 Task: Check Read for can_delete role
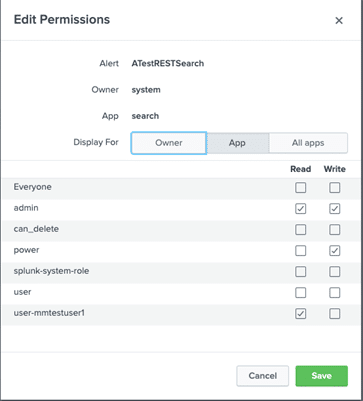click(x=301, y=230)
